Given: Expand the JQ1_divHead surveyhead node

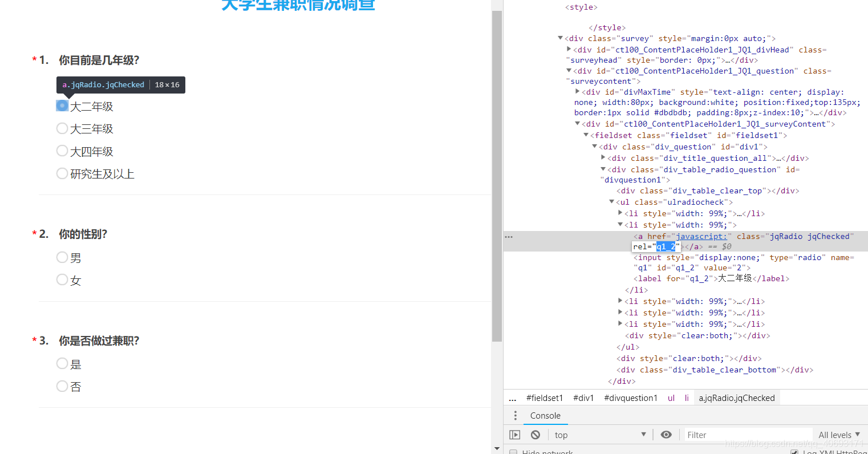Looking at the screenshot, I should tap(569, 50).
